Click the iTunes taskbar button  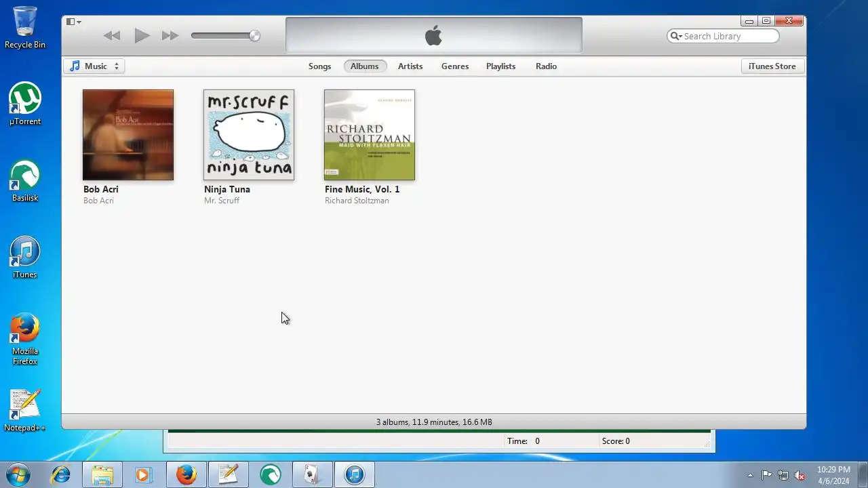tap(354, 474)
